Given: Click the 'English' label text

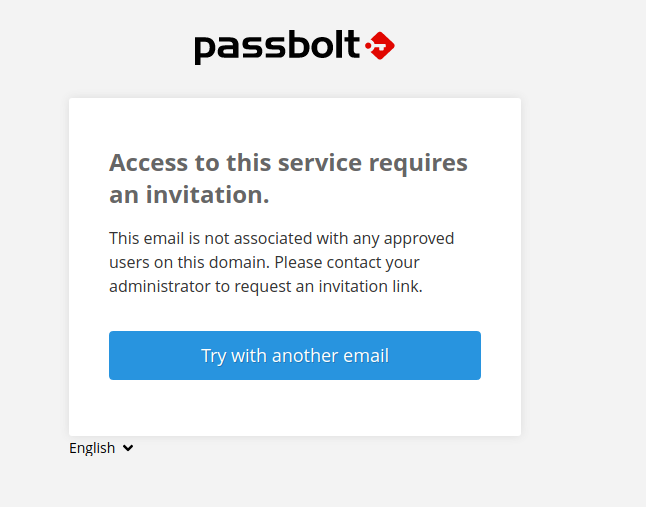Looking at the screenshot, I should (x=92, y=448).
